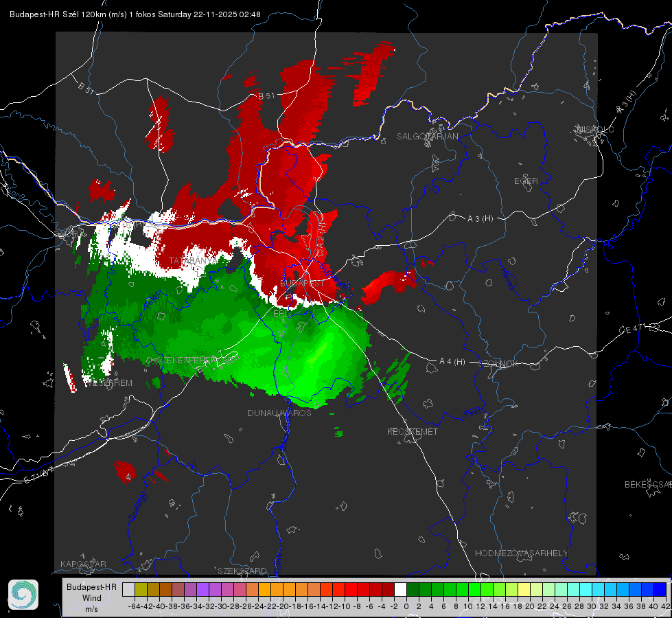Click the legend value '42'
Viewport: 672px width, 618px height.
pos(666,606)
